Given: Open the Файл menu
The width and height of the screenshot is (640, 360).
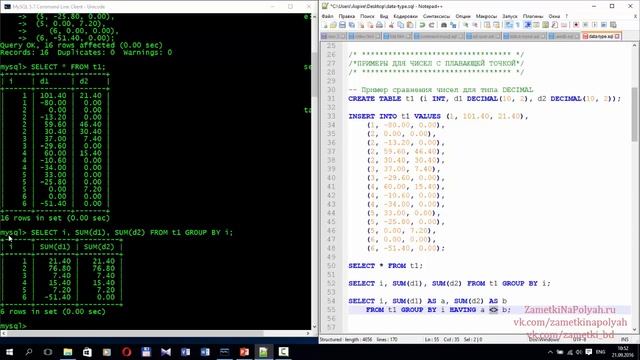Looking at the screenshot, I should click(x=327, y=16).
